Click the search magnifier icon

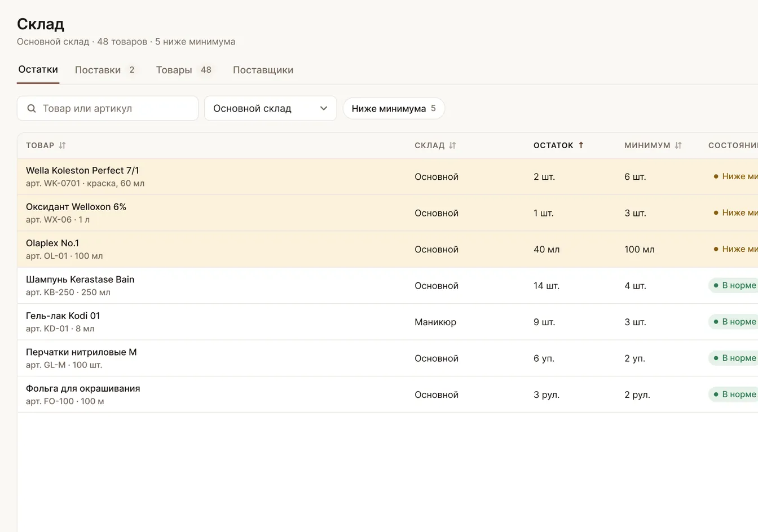click(x=32, y=109)
